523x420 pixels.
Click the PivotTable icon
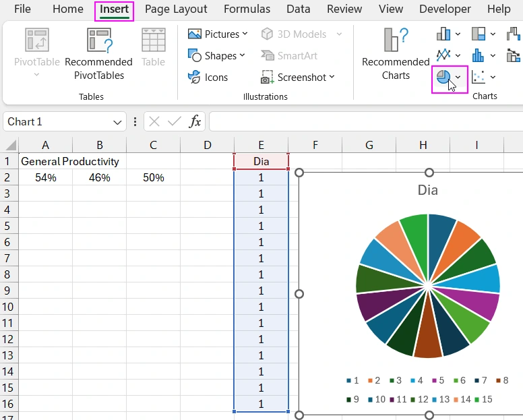[37, 40]
